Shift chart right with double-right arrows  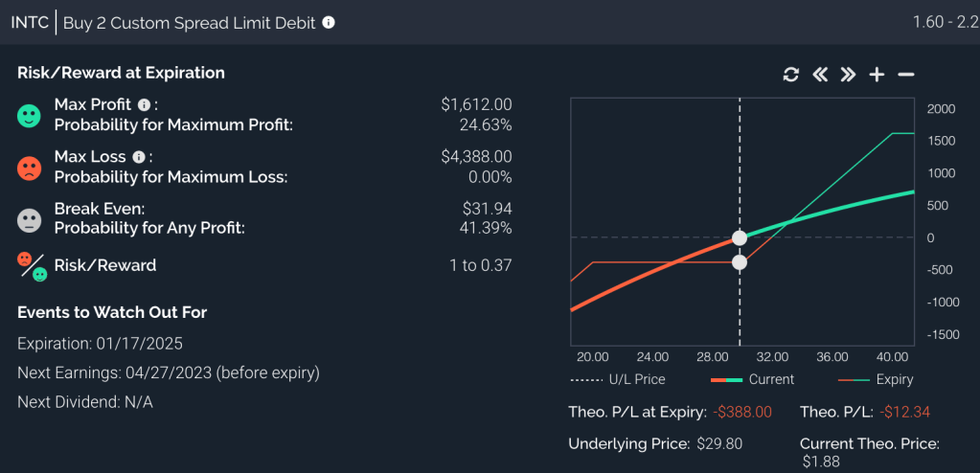(848, 75)
